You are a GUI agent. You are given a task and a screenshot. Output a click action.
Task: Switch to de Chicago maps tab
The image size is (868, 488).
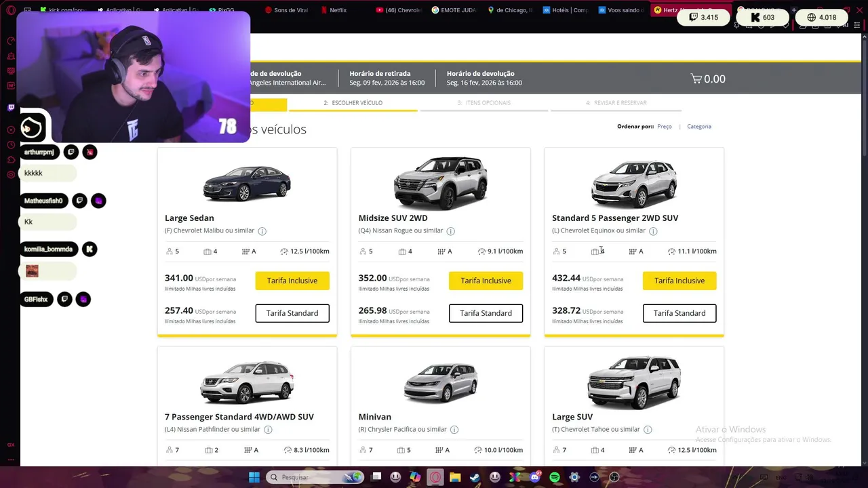tap(510, 10)
